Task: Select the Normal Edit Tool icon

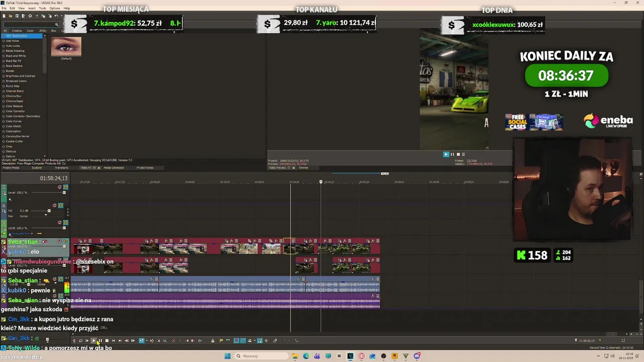Action: click(x=141, y=341)
